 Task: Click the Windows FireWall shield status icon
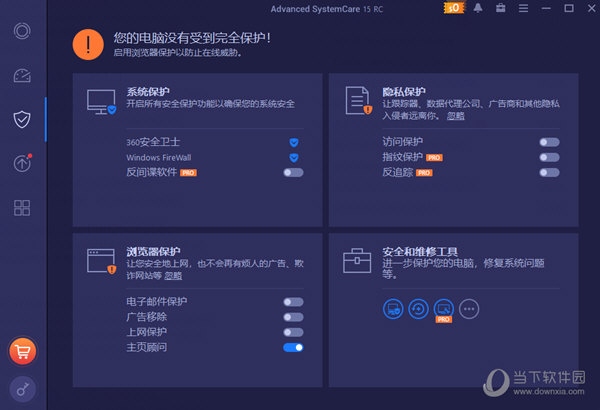pos(293,158)
